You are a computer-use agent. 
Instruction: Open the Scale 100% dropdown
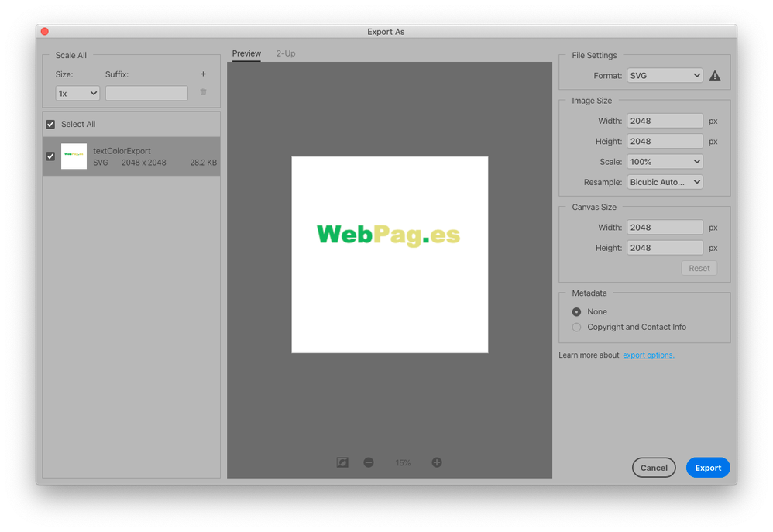665,162
